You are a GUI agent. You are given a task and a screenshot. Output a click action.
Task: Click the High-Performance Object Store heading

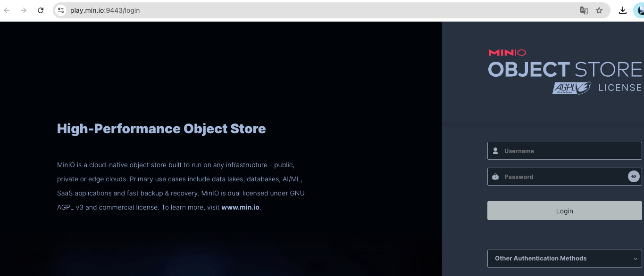click(x=161, y=129)
